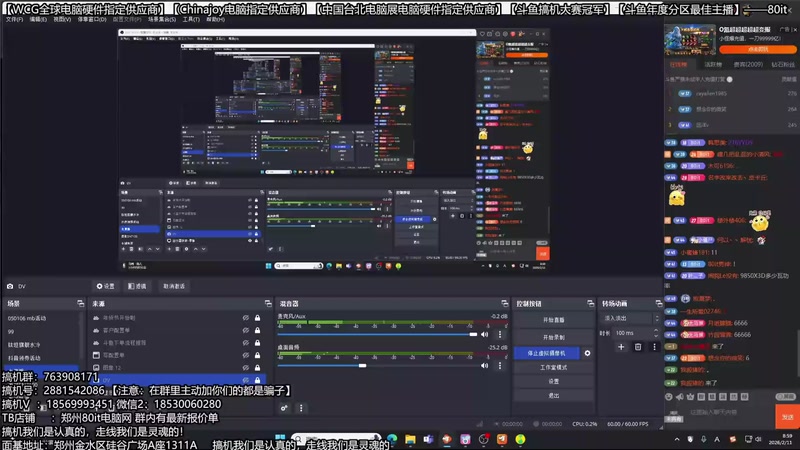Toggle visibility of 写配置单 source

pyautogui.click(x=245, y=355)
